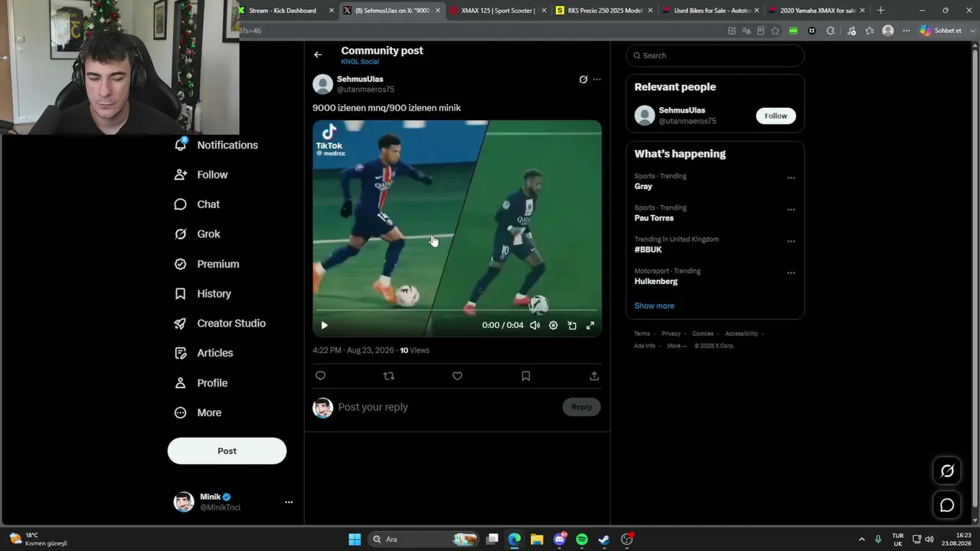This screenshot has width=980, height=551.
Task: Switch to 2020 Yamaha XMAX tab
Action: click(816, 11)
